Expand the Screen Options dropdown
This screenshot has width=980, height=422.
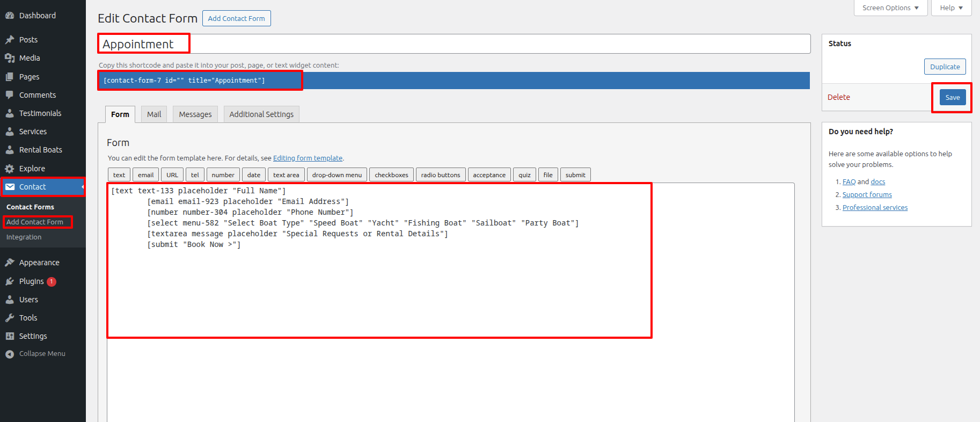(x=890, y=8)
